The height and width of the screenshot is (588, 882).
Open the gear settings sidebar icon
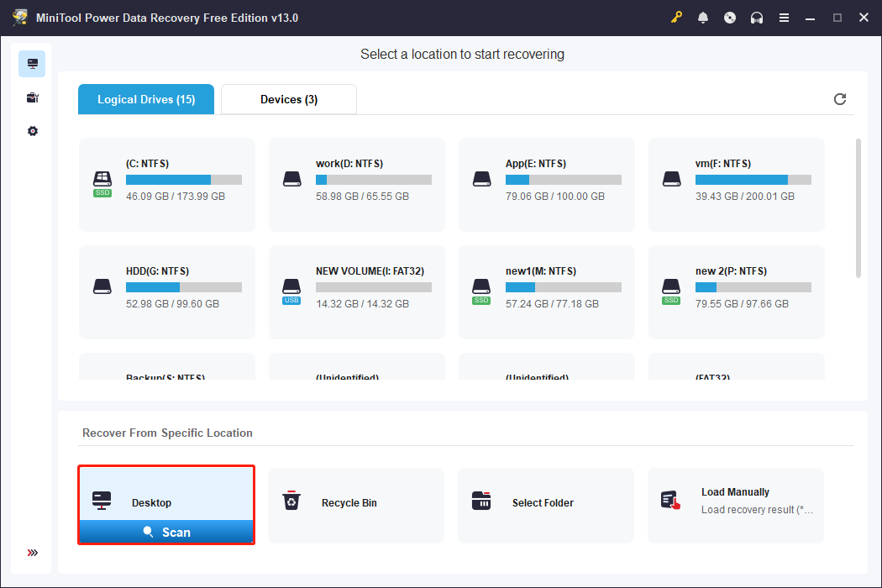click(33, 131)
